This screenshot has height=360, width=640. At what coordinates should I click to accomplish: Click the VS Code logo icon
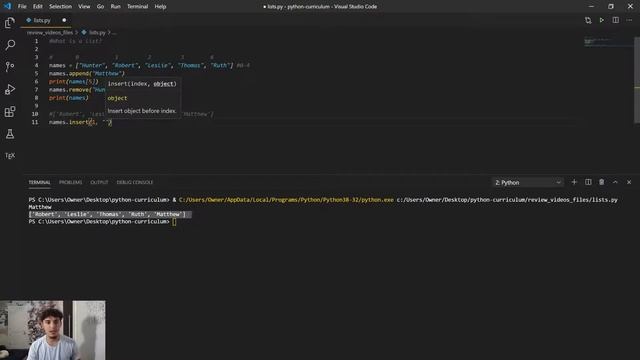point(7,6)
